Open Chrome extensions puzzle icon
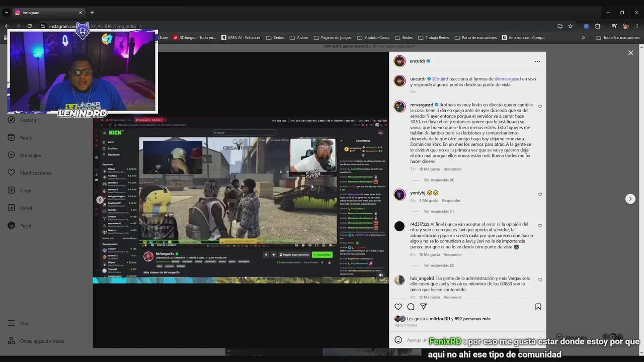The width and height of the screenshot is (644, 362). [598, 26]
